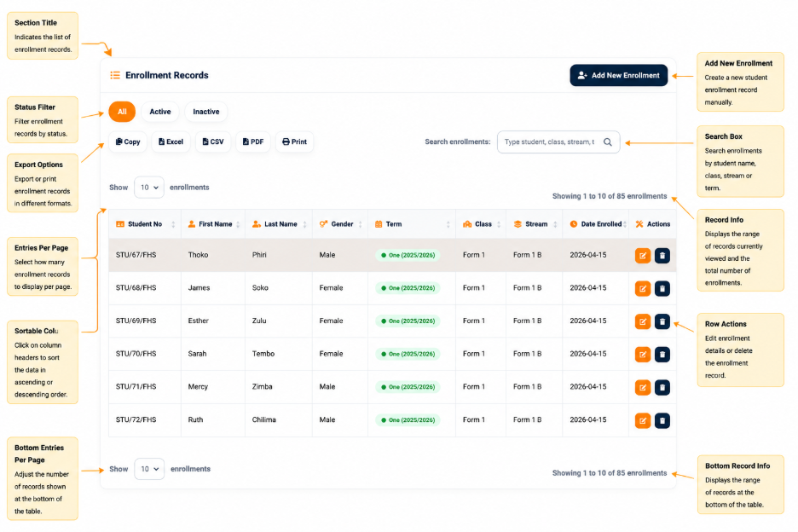The width and height of the screenshot is (798, 532).
Task: Click the term badge in Thoko's row
Action: coord(408,256)
